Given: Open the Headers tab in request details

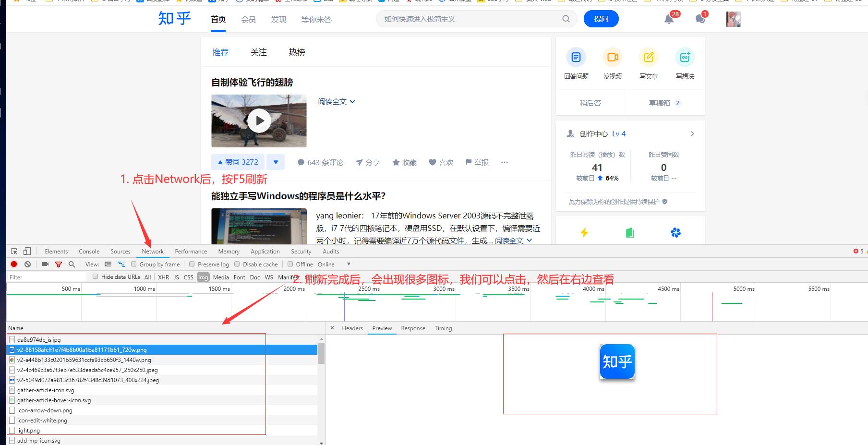Looking at the screenshot, I should [x=352, y=328].
